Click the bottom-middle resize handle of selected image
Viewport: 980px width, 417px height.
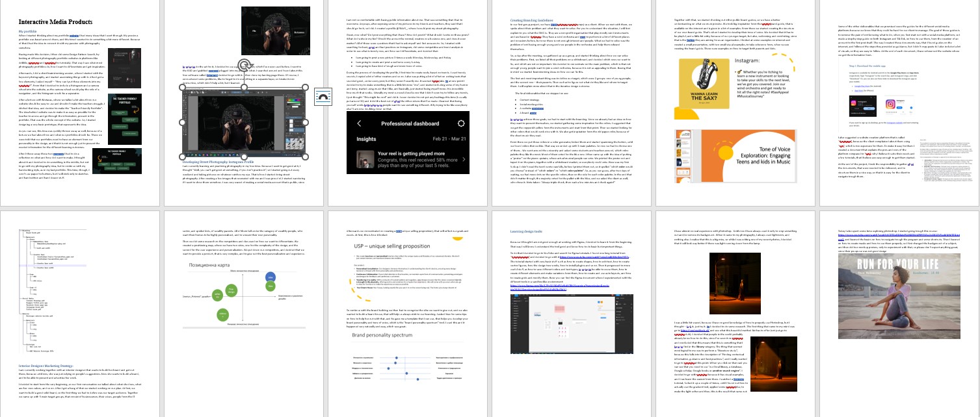coord(245,157)
